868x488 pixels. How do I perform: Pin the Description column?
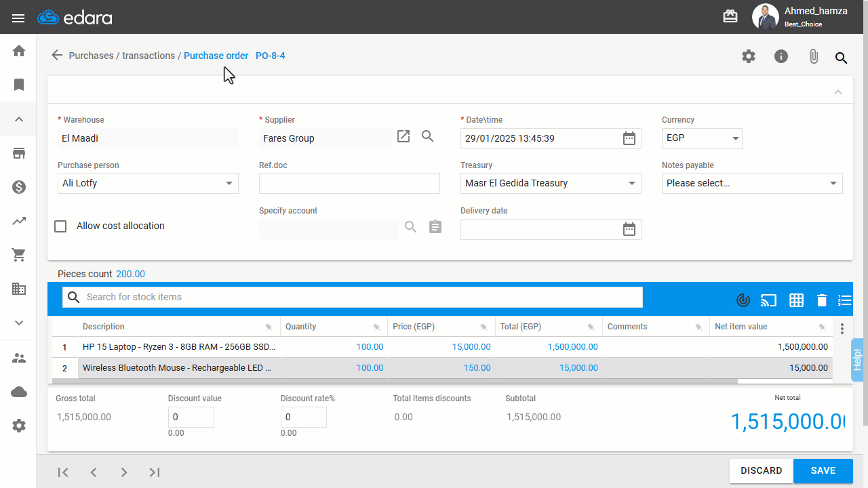(x=269, y=327)
